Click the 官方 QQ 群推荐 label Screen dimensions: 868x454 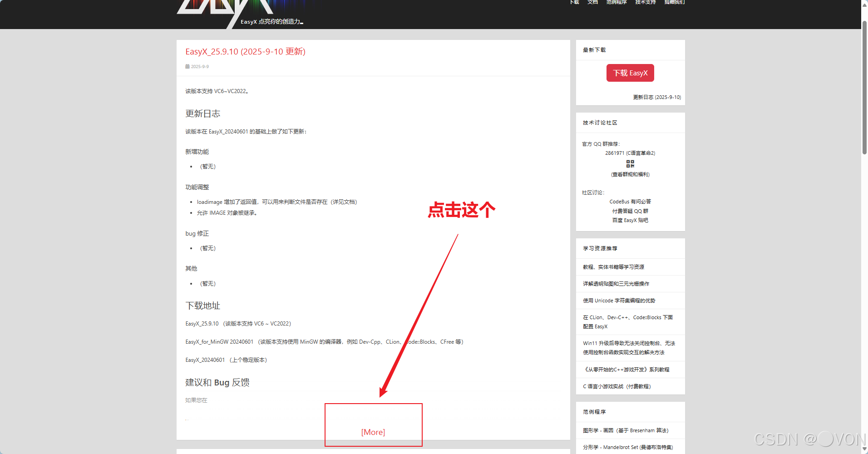601,144
